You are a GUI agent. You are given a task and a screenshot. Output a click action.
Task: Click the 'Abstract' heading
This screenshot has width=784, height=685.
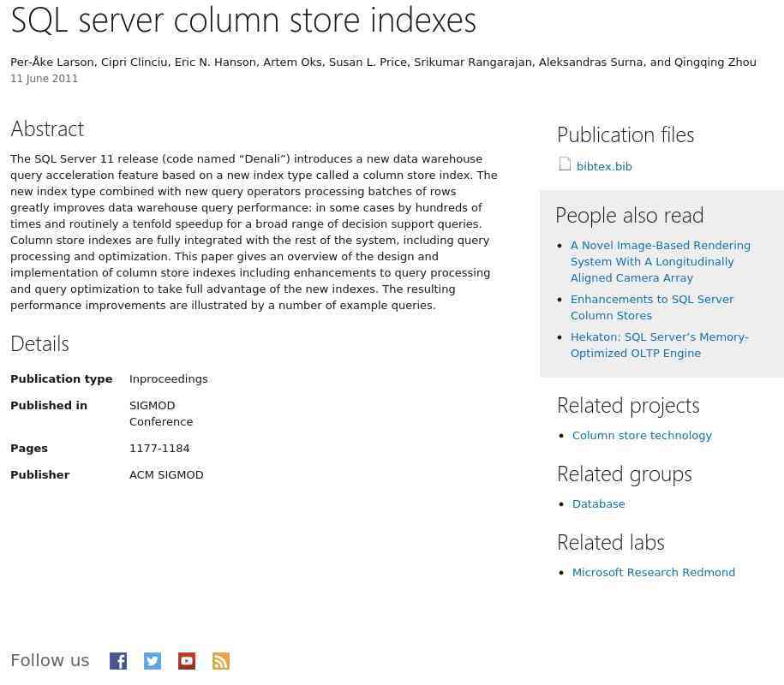tap(47, 129)
